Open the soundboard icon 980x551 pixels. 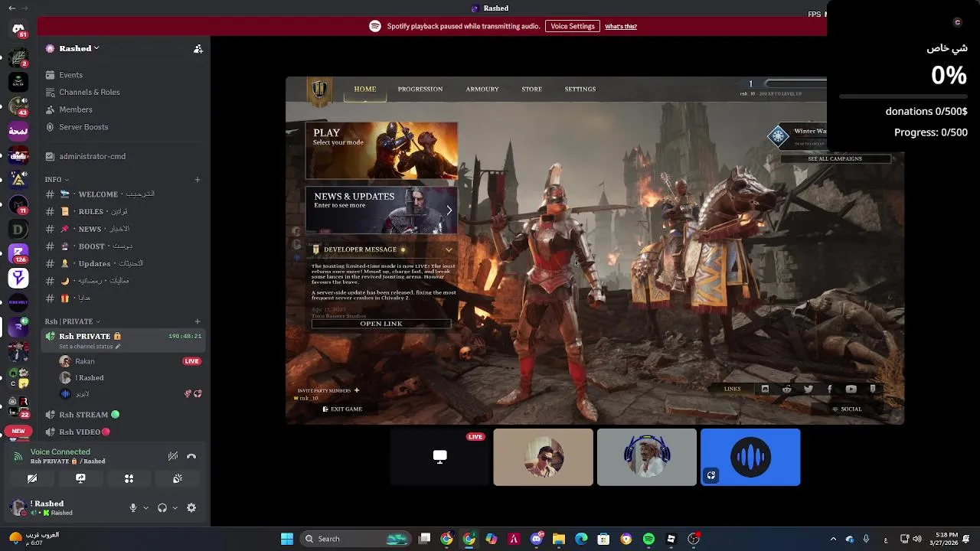point(178,478)
